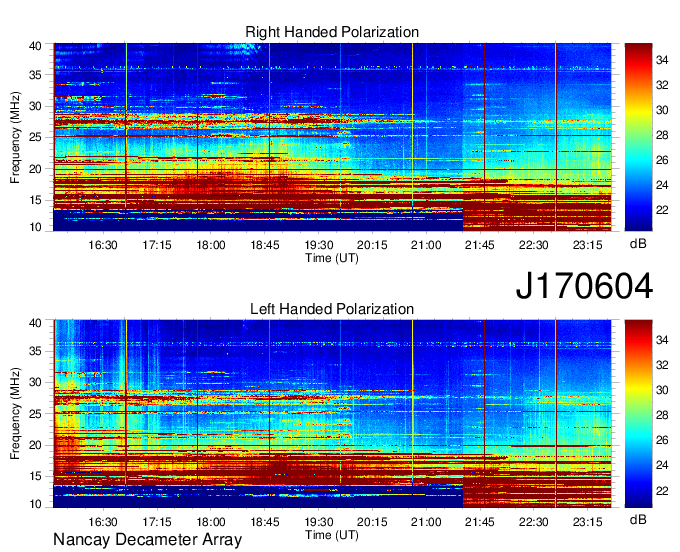Click the 'Nancay Decameter Array' caption

147,540
